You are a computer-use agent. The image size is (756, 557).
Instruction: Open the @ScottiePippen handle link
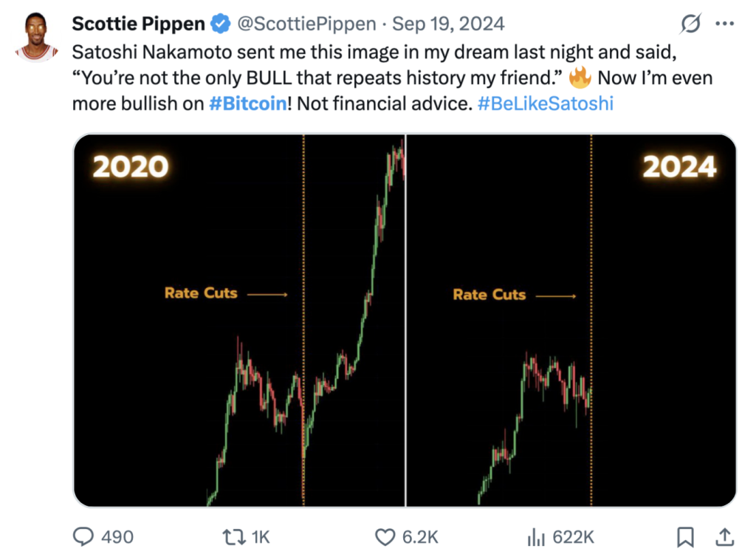[x=306, y=24]
